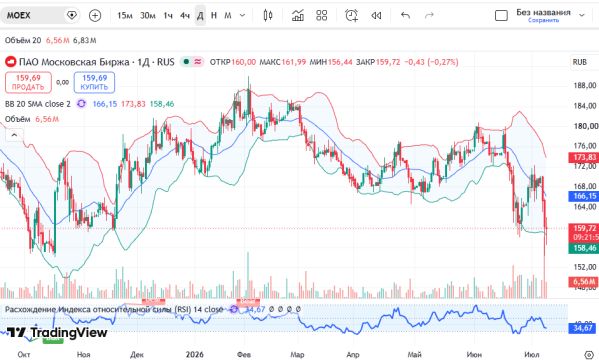Collapse the indicator legend with chevron
Image resolution: width=599 pixels, height=363 pixels.
coord(14,135)
